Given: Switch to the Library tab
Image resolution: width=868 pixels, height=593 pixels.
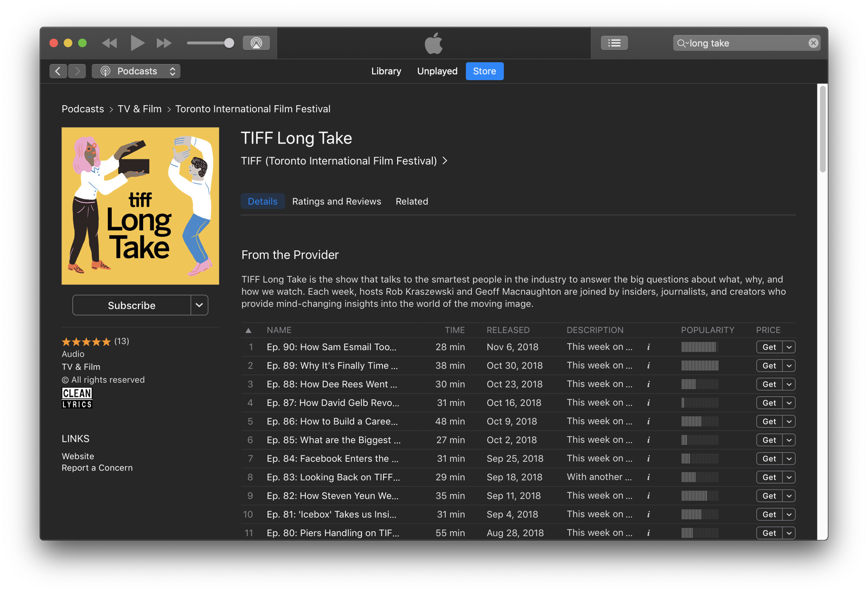Looking at the screenshot, I should click(386, 71).
